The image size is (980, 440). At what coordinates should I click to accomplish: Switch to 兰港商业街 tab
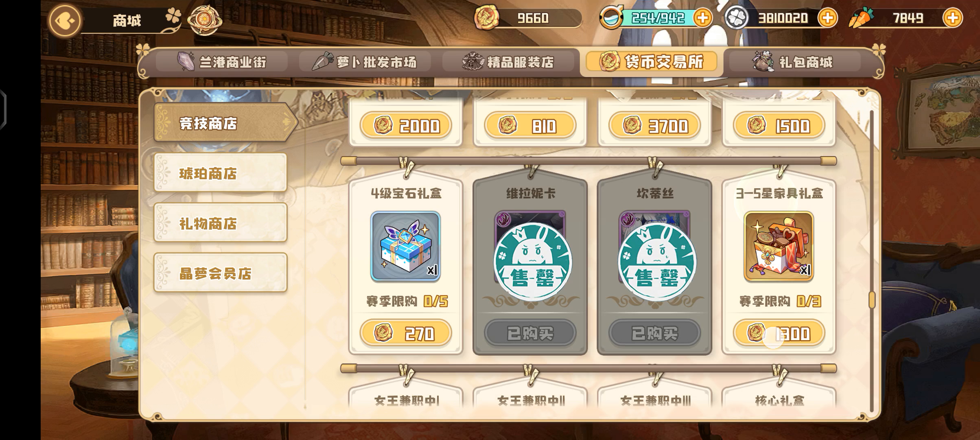(x=222, y=62)
